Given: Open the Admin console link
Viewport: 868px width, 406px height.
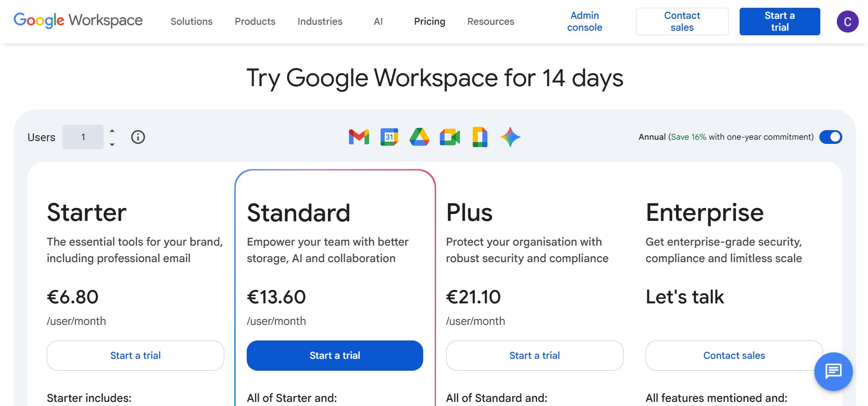Looking at the screenshot, I should pyautogui.click(x=585, y=22).
